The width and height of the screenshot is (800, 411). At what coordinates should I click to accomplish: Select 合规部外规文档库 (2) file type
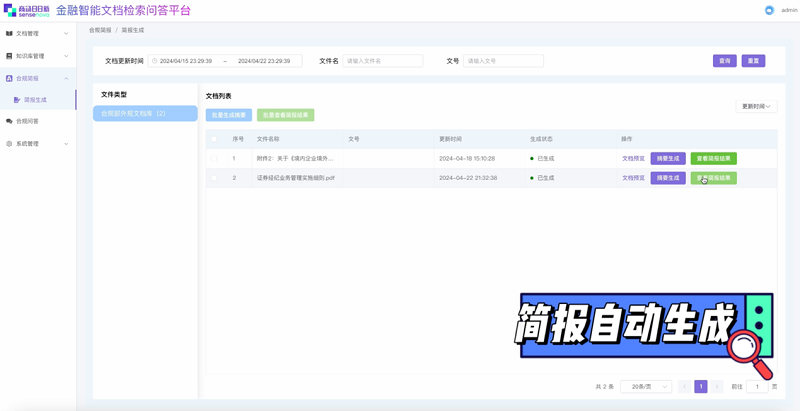coord(145,113)
